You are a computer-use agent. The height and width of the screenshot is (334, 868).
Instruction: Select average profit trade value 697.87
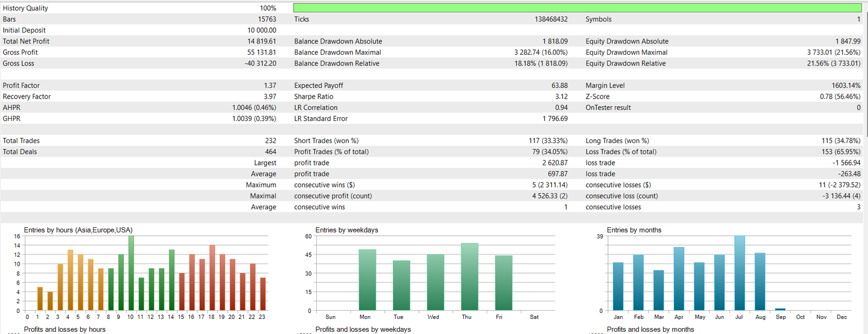pos(558,174)
